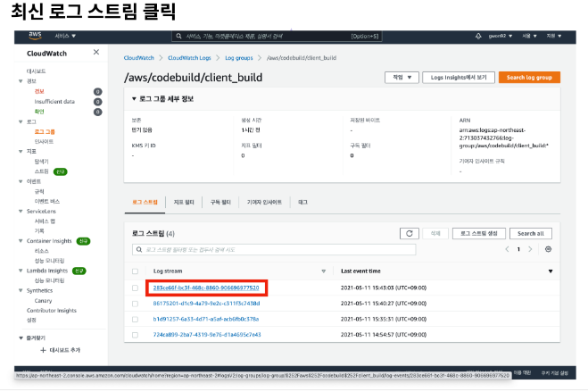This screenshot has height=392, width=588.
Task: Collapse the log group details section
Action: pos(134,99)
